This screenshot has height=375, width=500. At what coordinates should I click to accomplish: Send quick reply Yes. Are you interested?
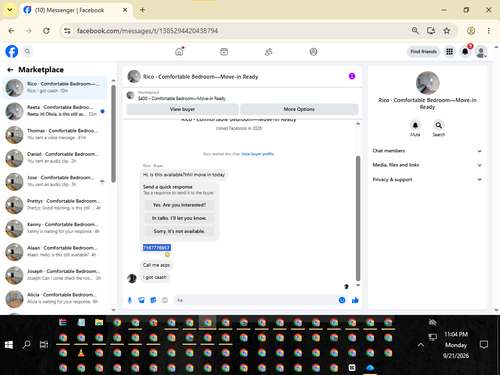point(179,205)
